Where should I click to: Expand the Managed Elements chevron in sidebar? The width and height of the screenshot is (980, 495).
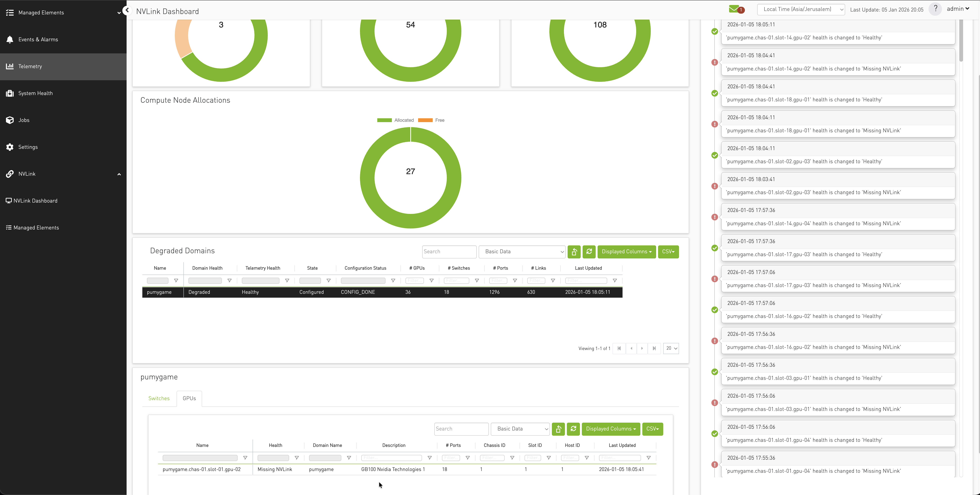click(x=119, y=12)
